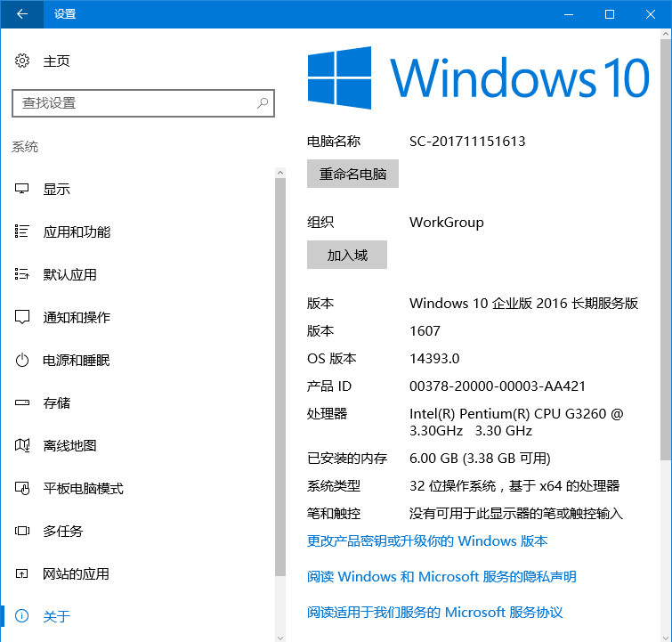
Task: Select the About info icon
Action: tap(22, 616)
